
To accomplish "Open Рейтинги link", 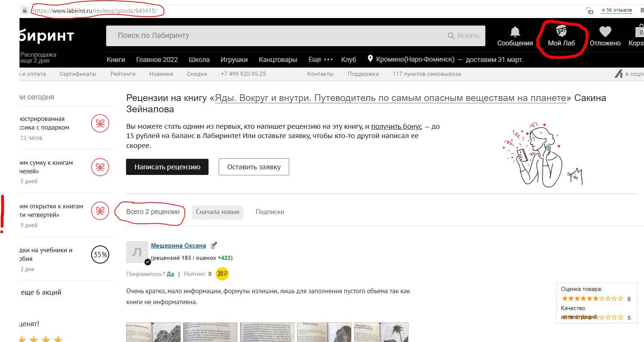I will [123, 74].
